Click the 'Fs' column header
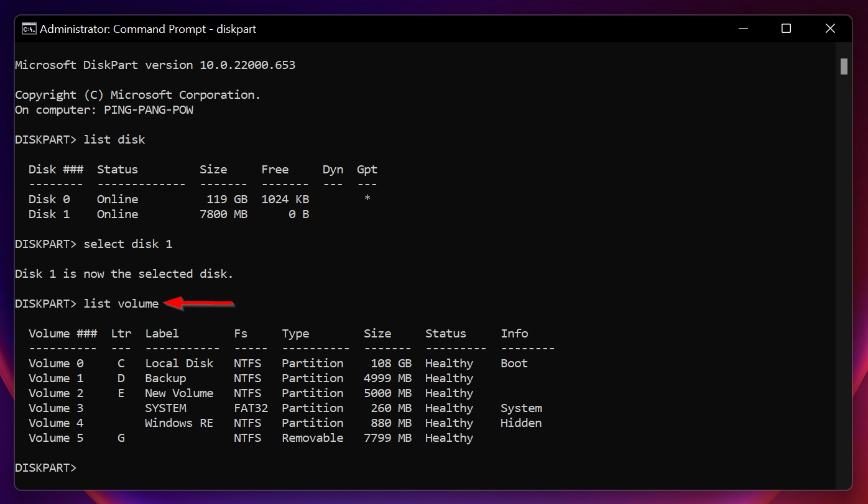This screenshot has height=504, width=868. (x=241, y=334)
